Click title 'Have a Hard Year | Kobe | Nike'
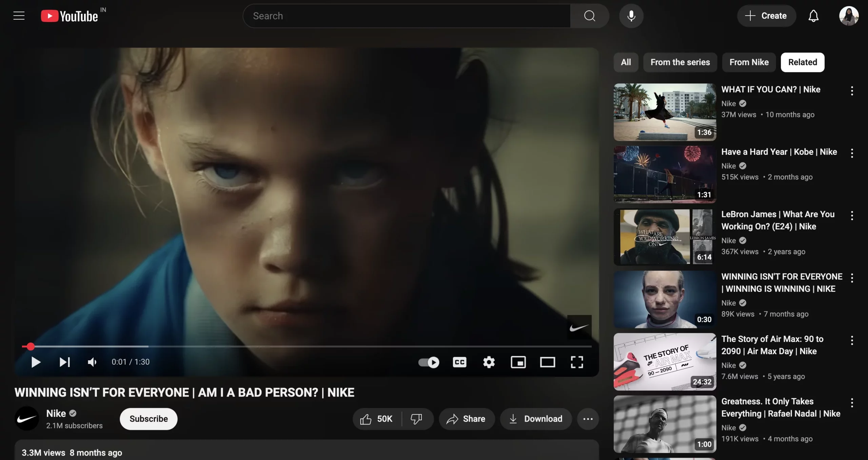 [779, 152]
